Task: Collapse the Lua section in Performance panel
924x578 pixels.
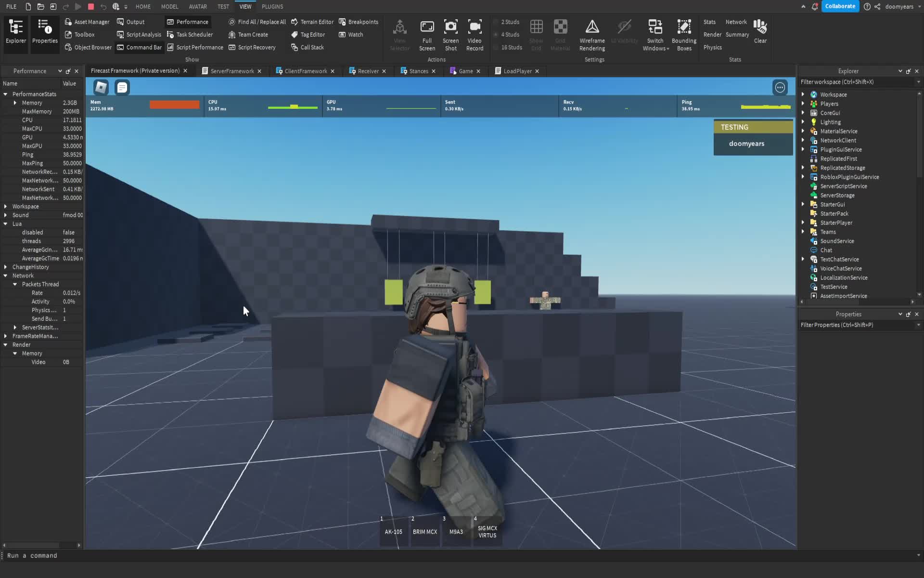Action: [5, 223]
